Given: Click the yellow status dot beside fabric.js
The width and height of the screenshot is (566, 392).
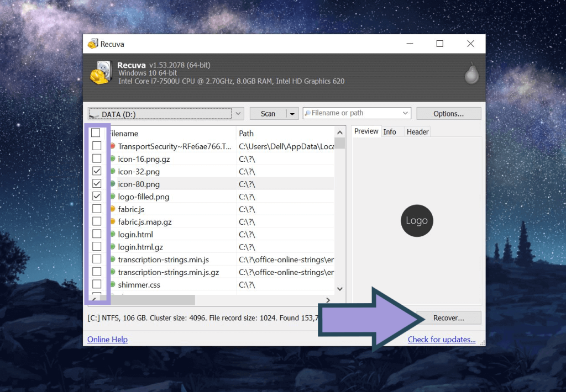Looking at the screenshot, I should (112, 209).
